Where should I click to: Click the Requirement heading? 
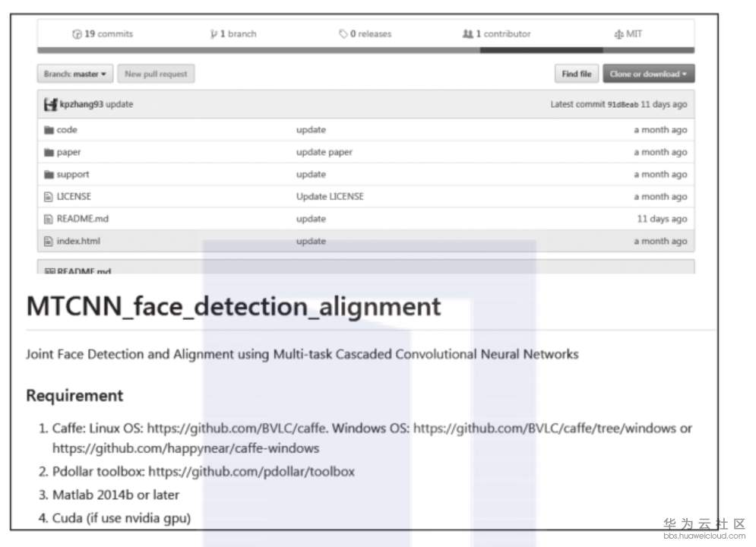pos(74,395)
